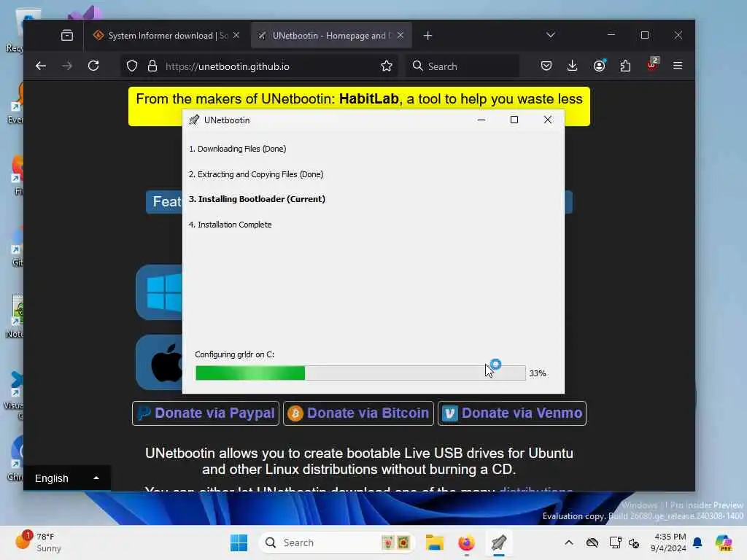747x560 pixels.
Task: Open Save to Pocket icon
Action: (x=546, y=66)
